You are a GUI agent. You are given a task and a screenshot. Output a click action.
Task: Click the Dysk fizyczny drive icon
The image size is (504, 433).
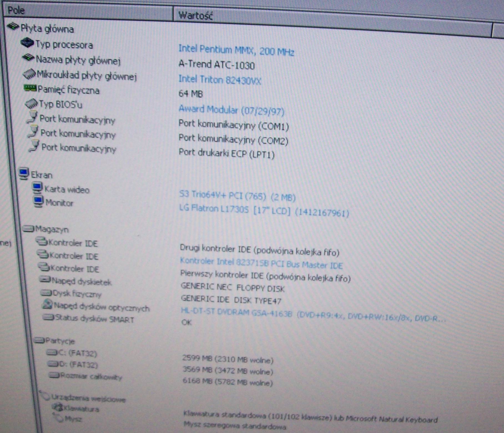tap(46, 293)
